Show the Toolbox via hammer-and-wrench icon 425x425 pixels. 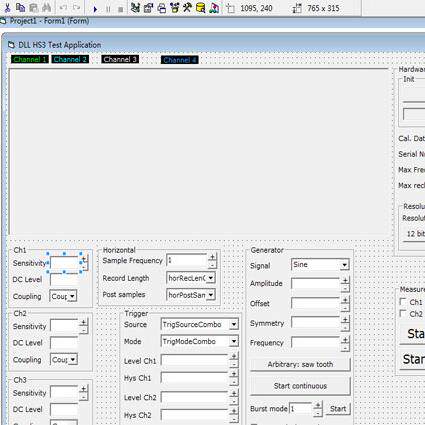coord(187,8)
